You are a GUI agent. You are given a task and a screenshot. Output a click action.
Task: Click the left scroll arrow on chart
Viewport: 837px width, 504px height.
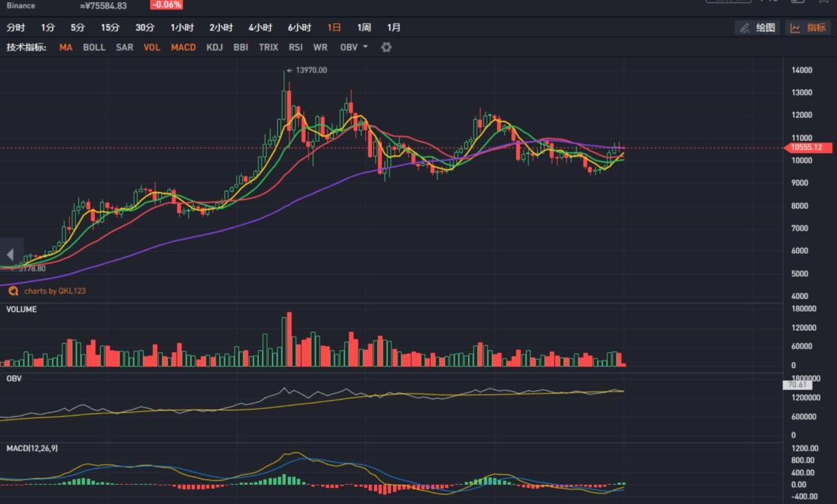(10, 255)
